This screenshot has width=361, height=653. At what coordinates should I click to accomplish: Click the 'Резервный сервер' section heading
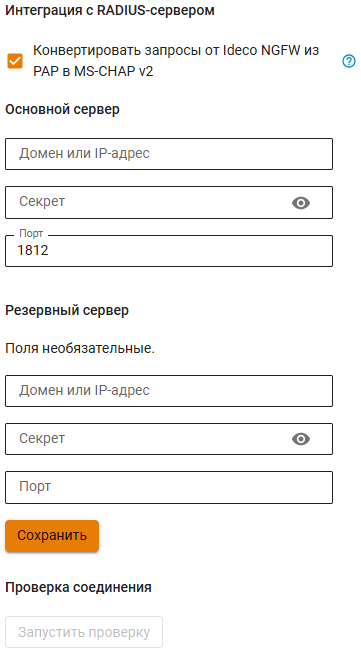pyautogui.click(x=67, y=311)
